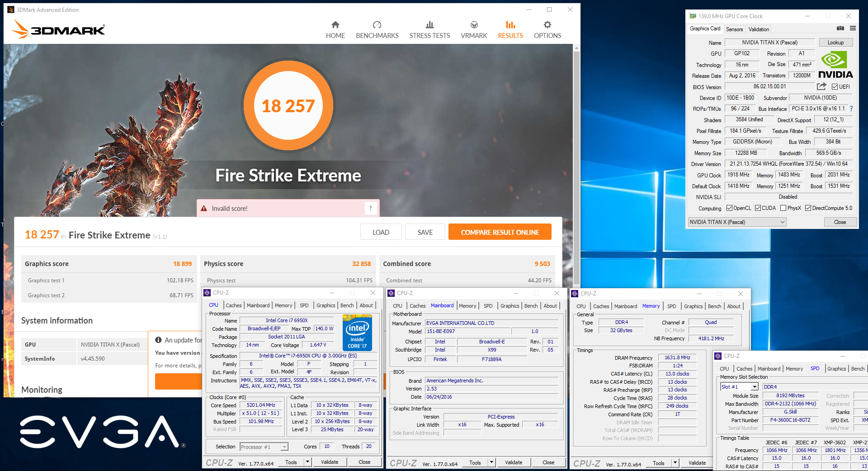Toggle the CUDA checkbox
The image size is (868, 471).
pyautogui.click(x=758, y=208)
